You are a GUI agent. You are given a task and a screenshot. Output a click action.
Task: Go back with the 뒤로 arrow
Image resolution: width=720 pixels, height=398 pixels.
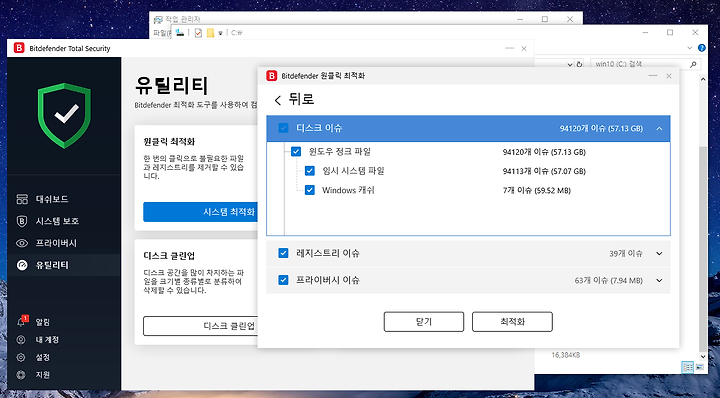click(x=277, y=100)
